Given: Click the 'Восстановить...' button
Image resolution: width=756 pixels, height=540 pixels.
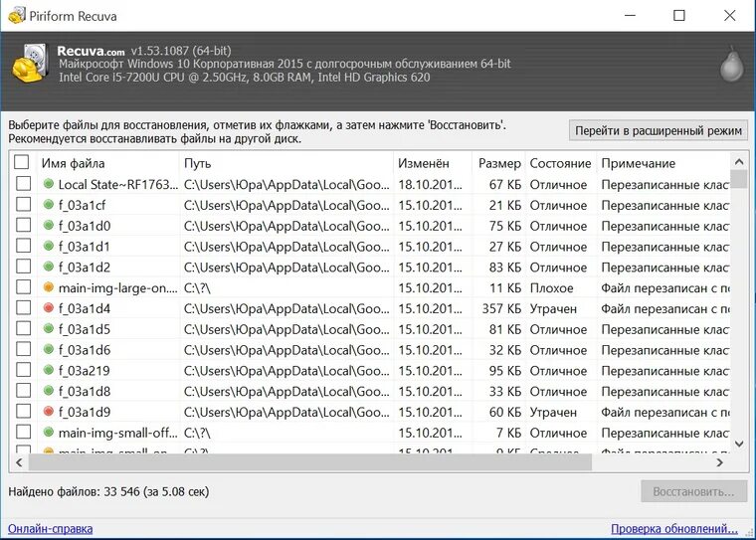Looking at the screenshot, I should 693,492.
